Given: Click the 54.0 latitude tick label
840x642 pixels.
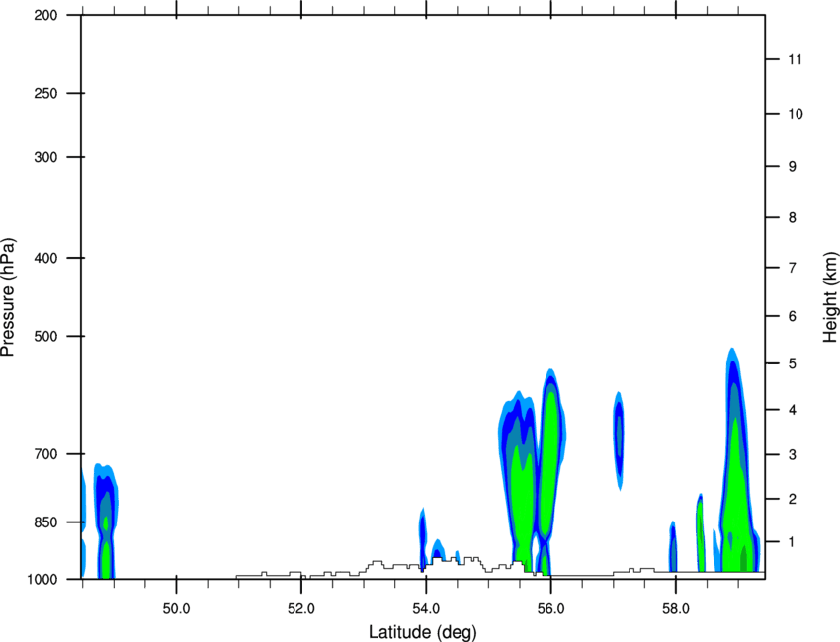Looking at the screenshot, I should coord(426,609).
